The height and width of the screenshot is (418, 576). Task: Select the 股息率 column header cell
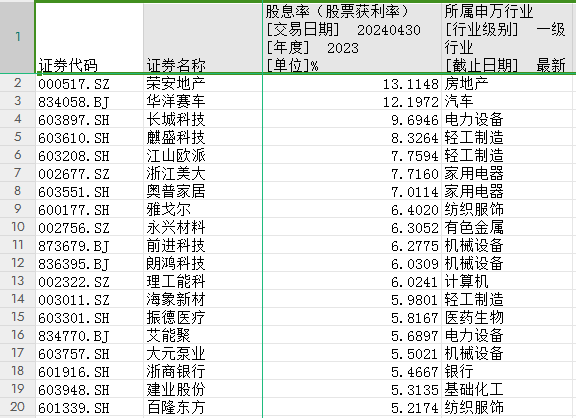point(352,38)
